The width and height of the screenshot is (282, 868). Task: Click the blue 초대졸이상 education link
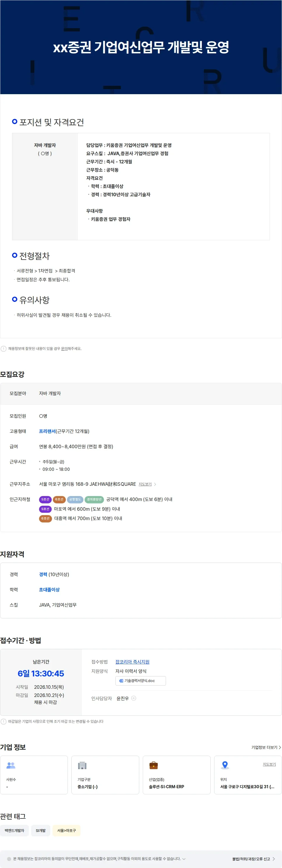click(49, 590)
